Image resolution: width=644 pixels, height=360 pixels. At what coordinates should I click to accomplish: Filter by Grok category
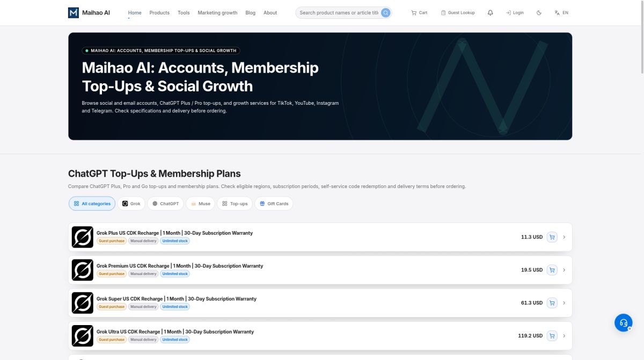(131, 204)
